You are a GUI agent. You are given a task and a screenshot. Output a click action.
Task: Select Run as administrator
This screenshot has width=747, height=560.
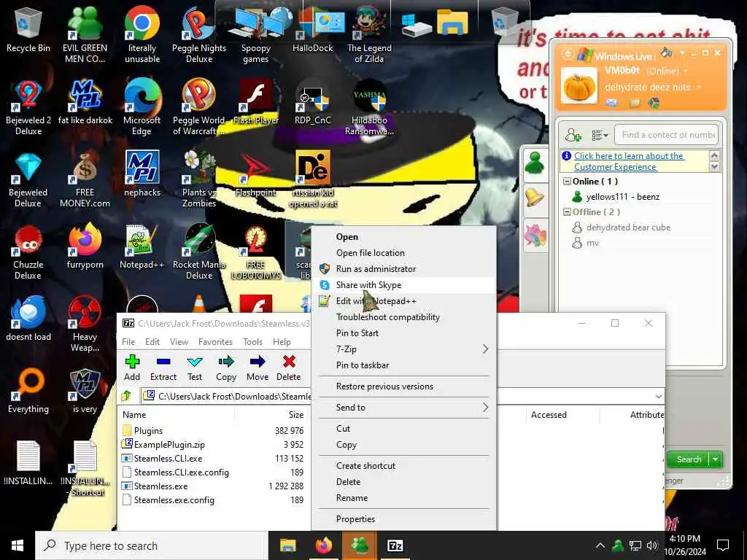pos(403,269)
